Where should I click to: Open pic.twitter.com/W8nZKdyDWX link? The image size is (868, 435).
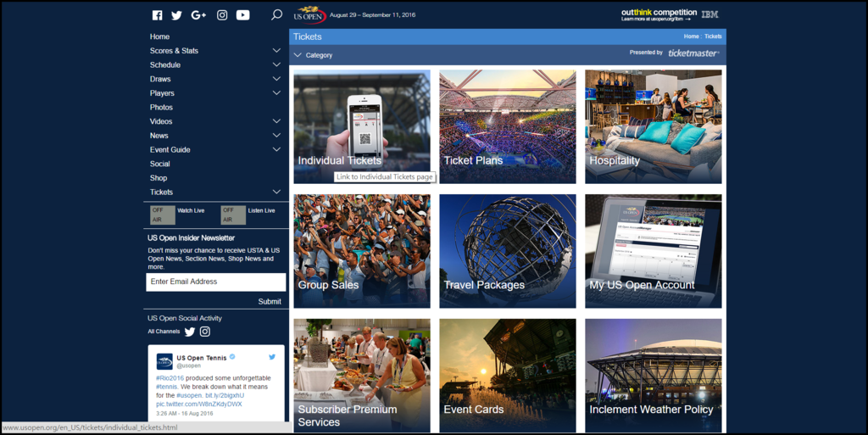(x=198, y=404)
